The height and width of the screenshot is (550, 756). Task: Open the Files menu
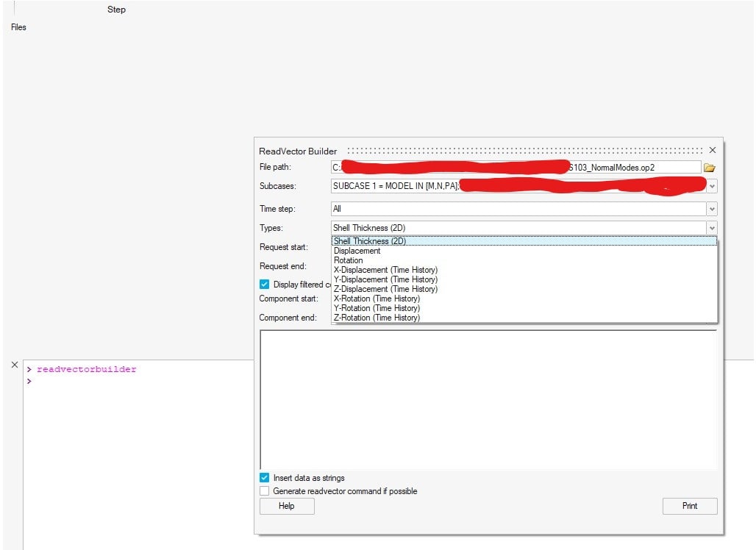(x=17, y=27)
